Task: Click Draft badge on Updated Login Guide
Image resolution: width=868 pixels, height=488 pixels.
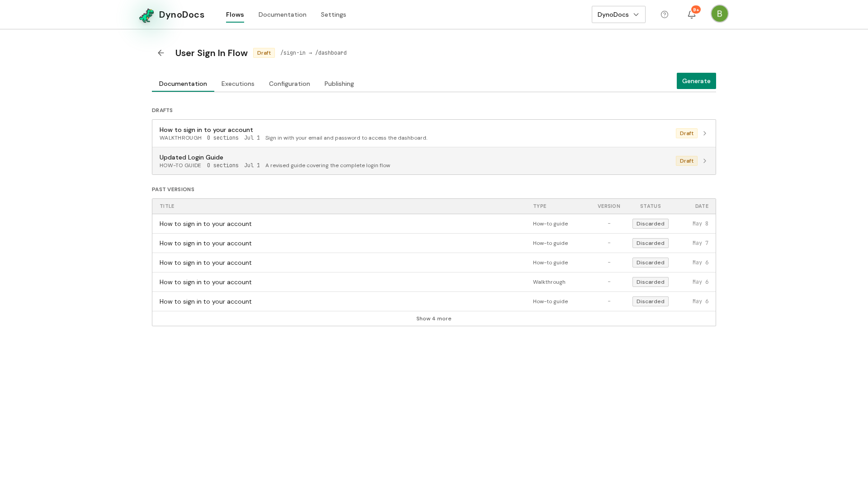Action: [687, 161]
